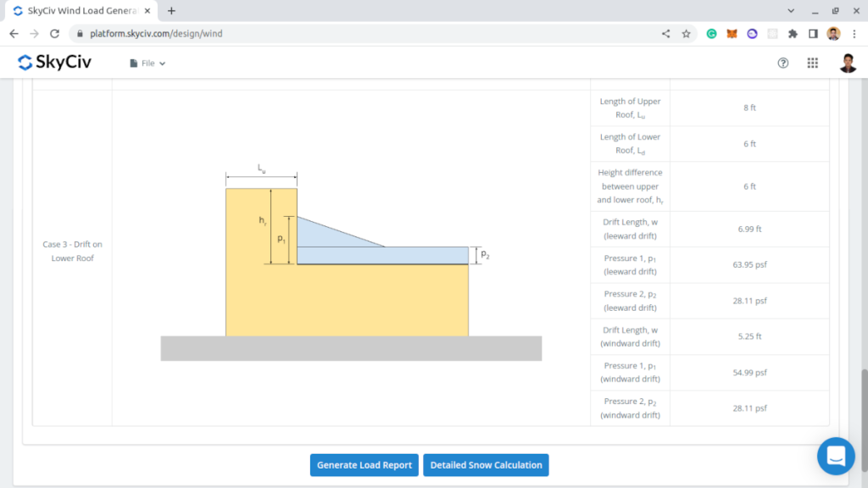Select the SkyCiv Wind Load Generator tab
868x488 pixels.
pyautogui.click(x=81, y=11)
